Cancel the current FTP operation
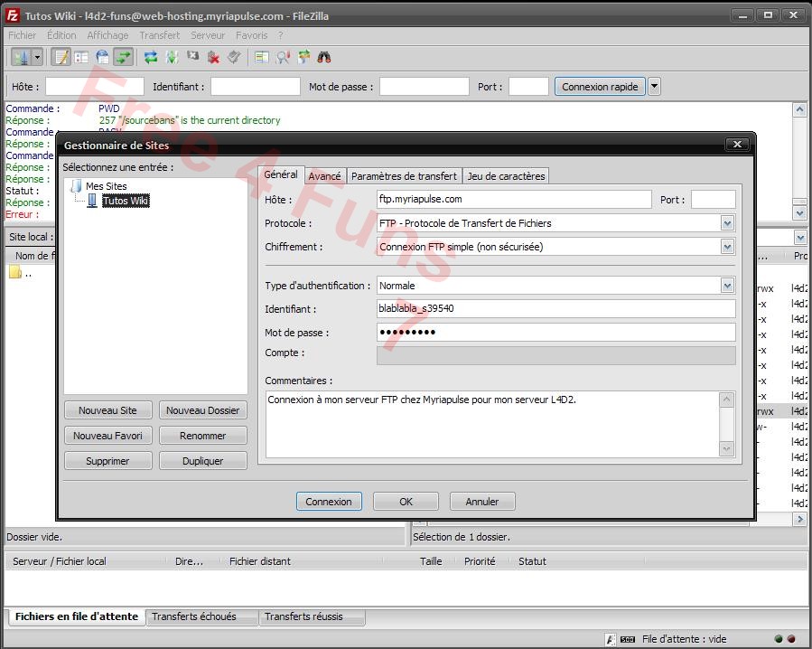 pyautogui.click(x=193, y=56)
